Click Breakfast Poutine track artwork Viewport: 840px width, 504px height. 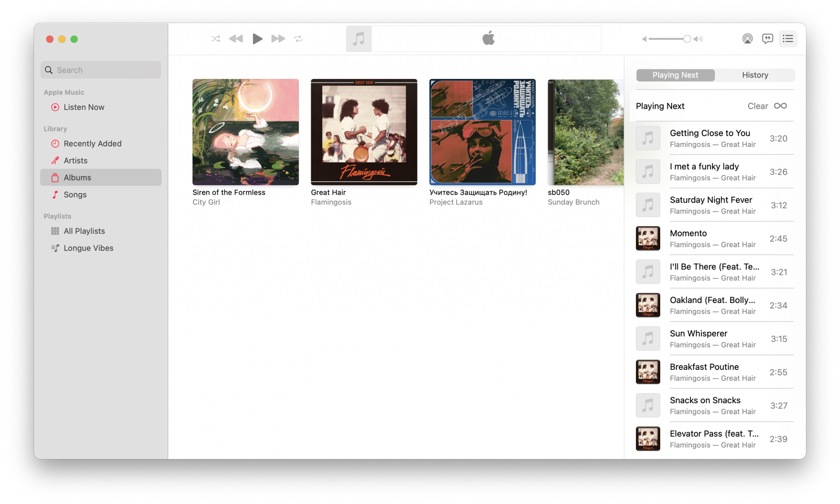648,372
